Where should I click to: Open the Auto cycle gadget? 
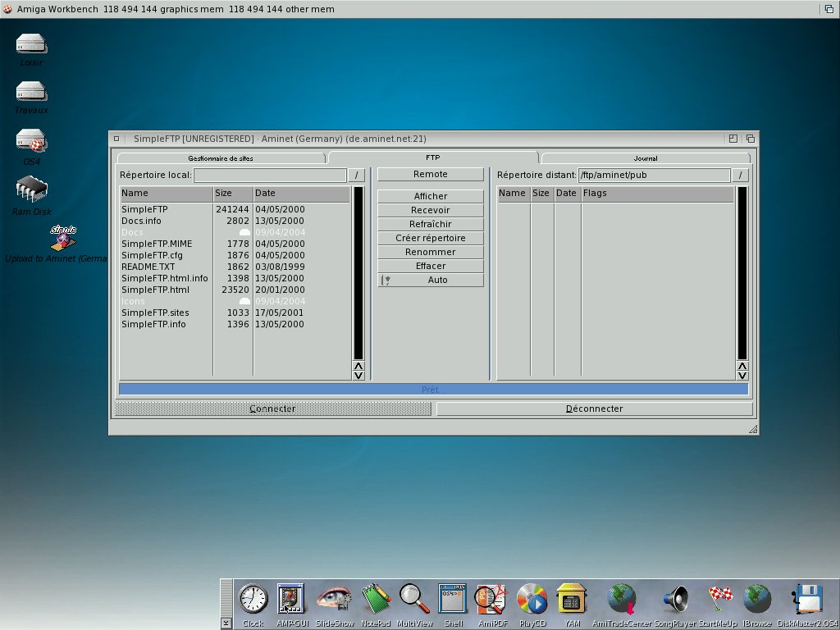pyautogui.click(x=431, y=281)
